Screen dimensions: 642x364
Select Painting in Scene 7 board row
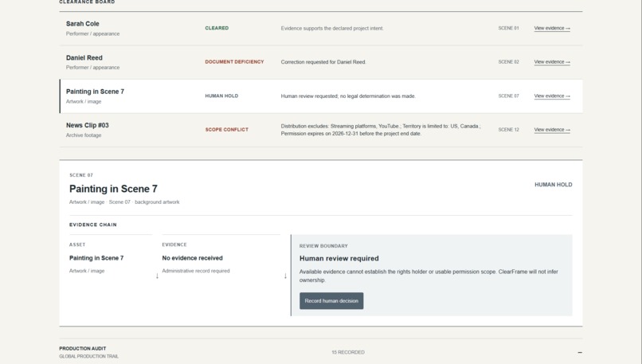click(320, 96)
